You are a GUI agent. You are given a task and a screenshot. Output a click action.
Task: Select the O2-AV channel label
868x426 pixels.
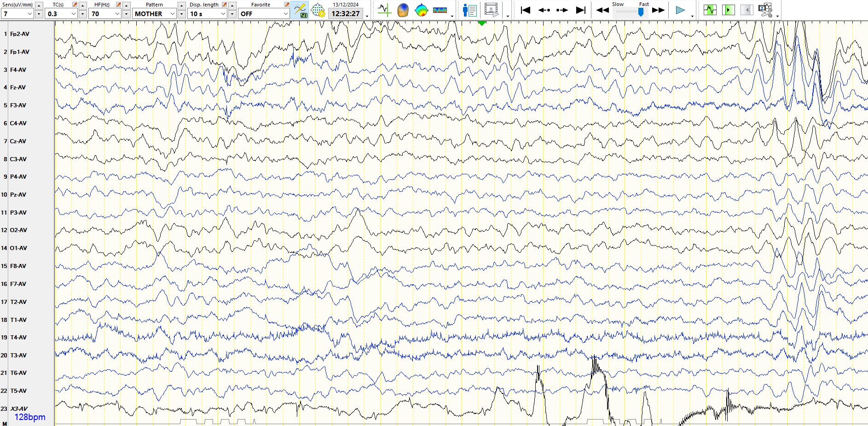click(x=18, y=230)
